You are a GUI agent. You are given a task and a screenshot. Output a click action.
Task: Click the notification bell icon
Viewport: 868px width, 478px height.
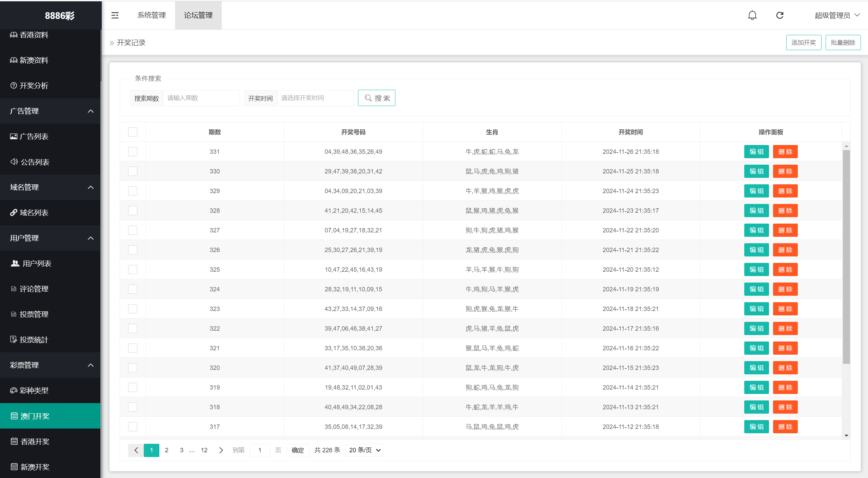[x=752, y=15]
